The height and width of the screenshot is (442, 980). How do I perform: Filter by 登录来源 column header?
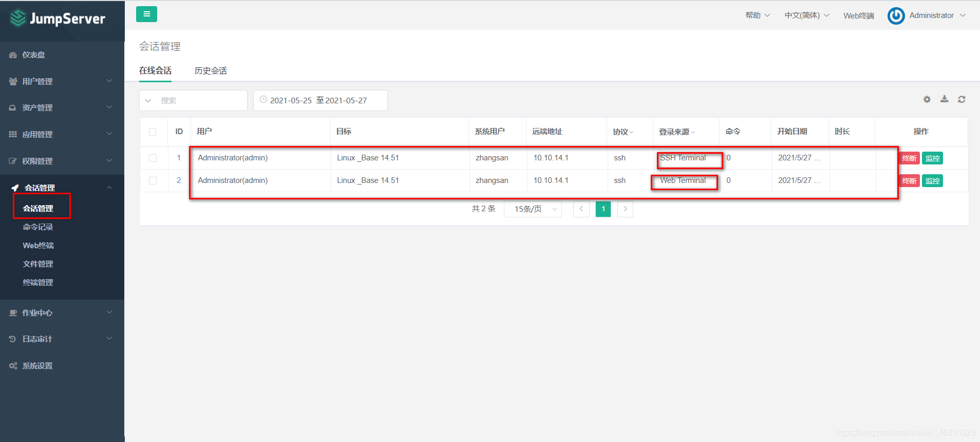click(677, 132)
